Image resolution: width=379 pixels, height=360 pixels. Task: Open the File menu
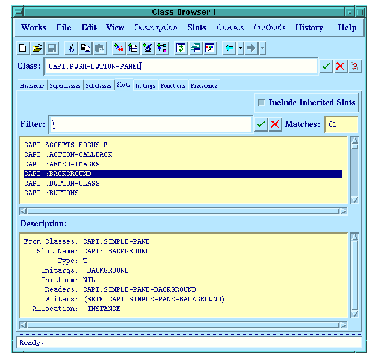(64, 27)
